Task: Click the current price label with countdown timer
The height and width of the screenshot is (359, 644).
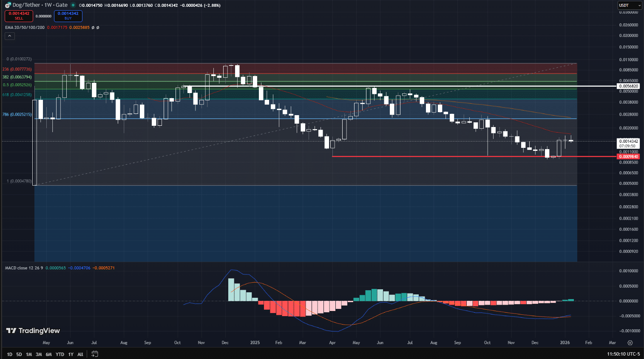Action: 628,143
